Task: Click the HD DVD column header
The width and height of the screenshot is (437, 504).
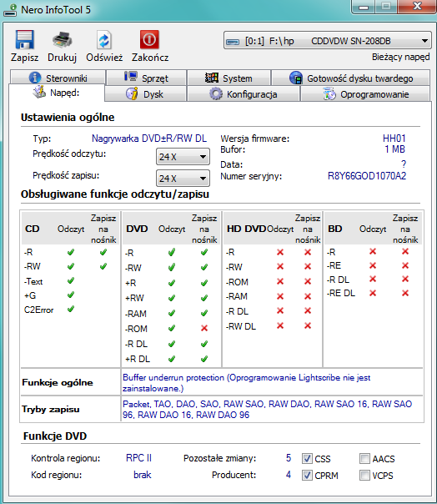Action: [246, 229]
